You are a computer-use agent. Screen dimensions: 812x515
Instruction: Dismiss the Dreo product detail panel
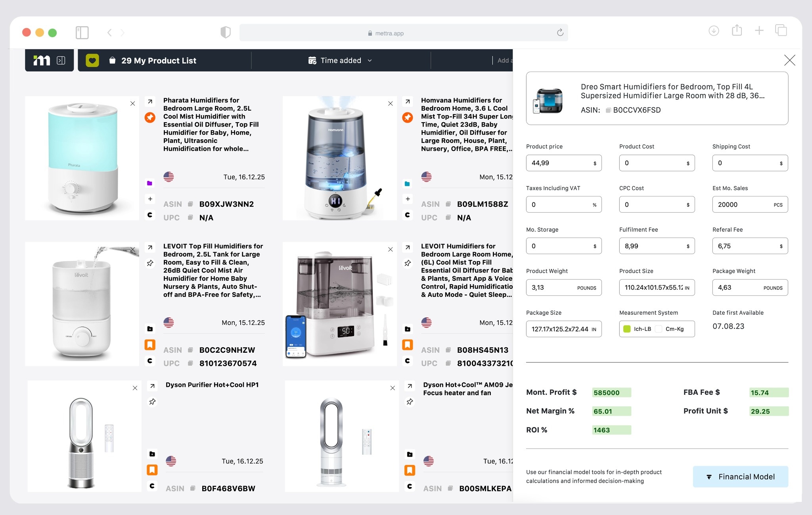(789, 60)
